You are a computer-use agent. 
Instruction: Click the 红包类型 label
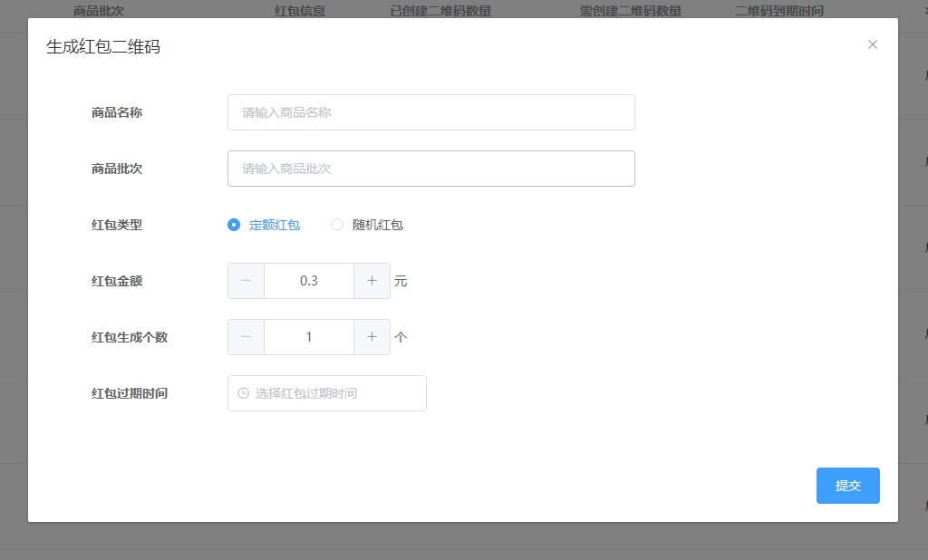click(117, 225)
